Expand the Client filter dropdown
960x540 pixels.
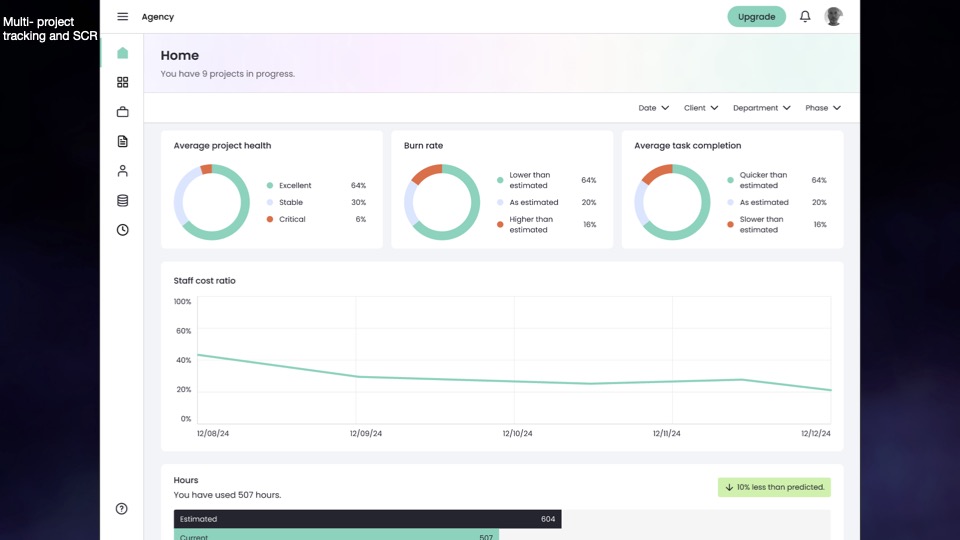pos(700,108)
